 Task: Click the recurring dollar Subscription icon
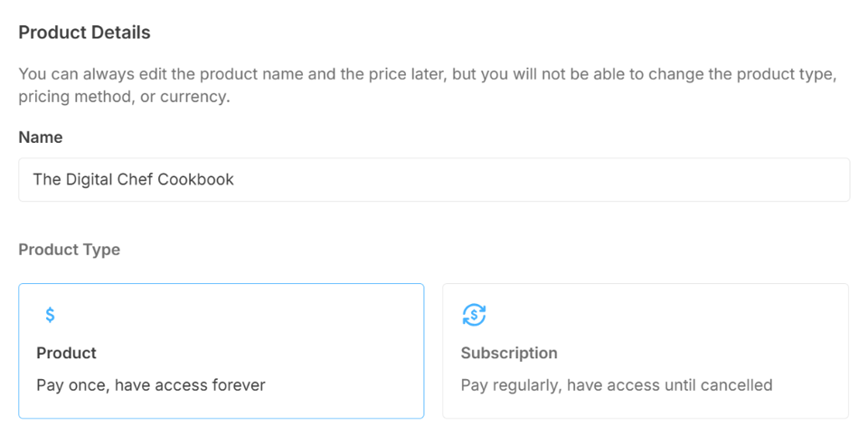474,315
